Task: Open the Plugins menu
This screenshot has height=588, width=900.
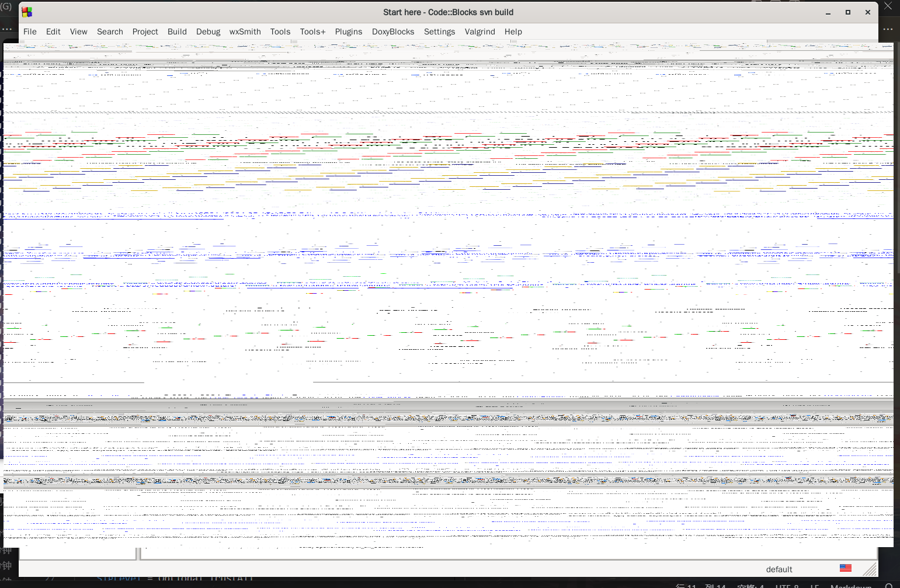Action: (x=349, y=32)
